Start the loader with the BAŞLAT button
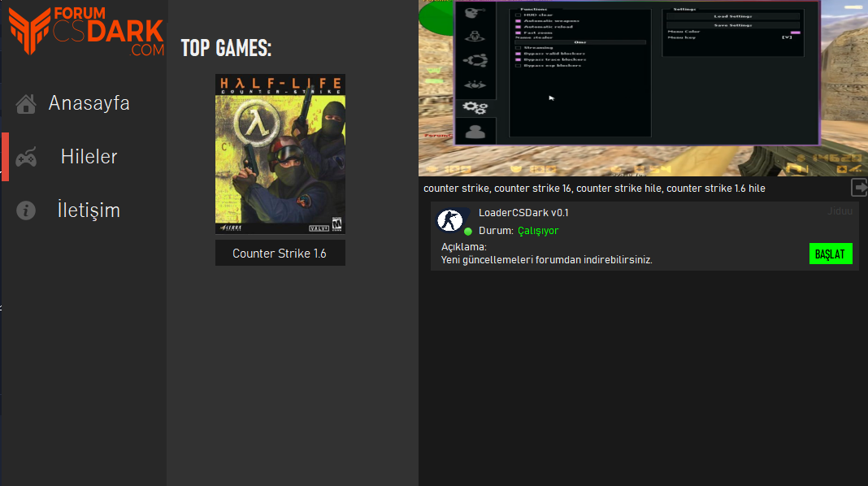Viewport: 868px width, 486px height. pyautogui.click(x=831, y=254)
